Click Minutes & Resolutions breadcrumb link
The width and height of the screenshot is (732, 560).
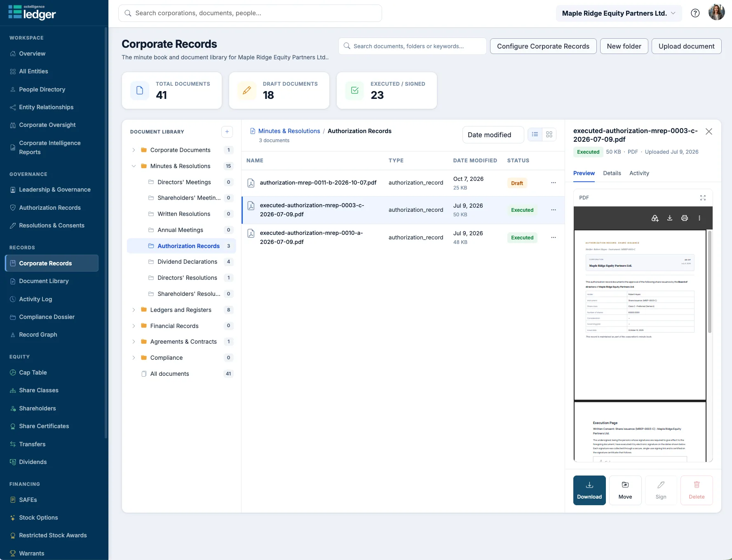click(x=289, y=131)
